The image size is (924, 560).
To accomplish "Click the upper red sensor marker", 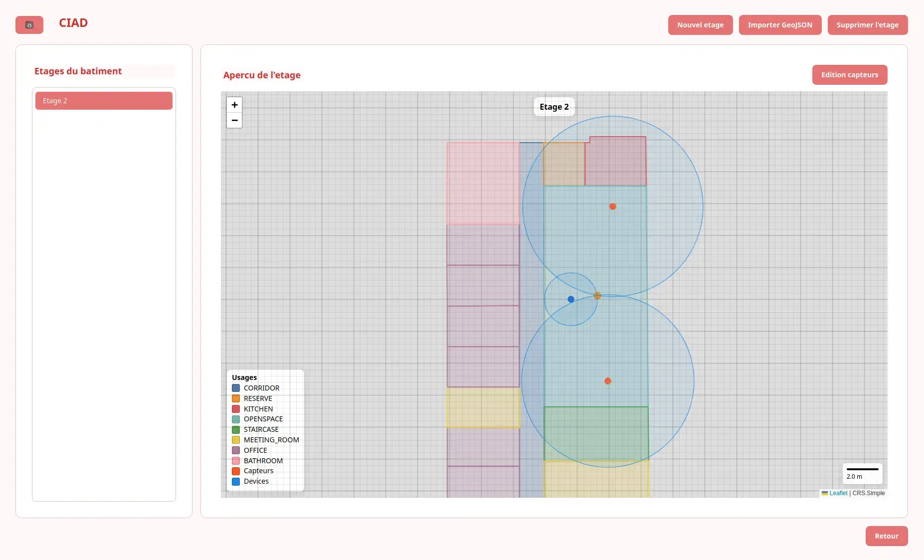I will 613,206.
